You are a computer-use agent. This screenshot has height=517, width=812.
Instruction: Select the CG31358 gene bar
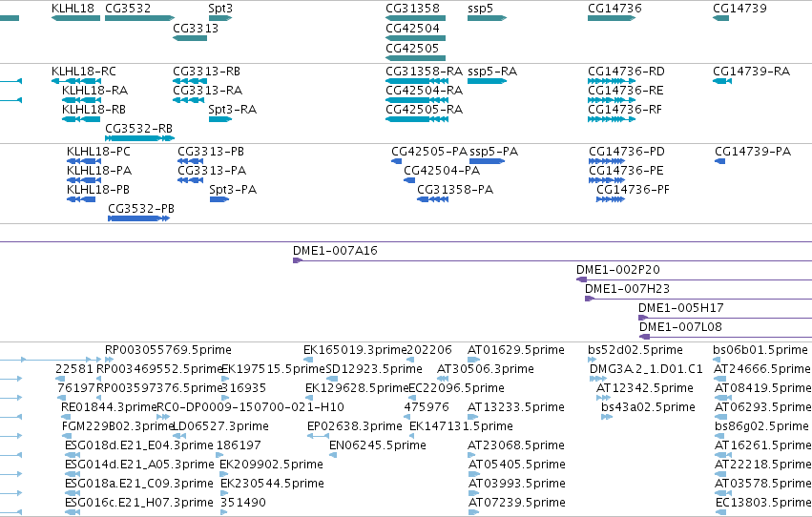point(415,18)
